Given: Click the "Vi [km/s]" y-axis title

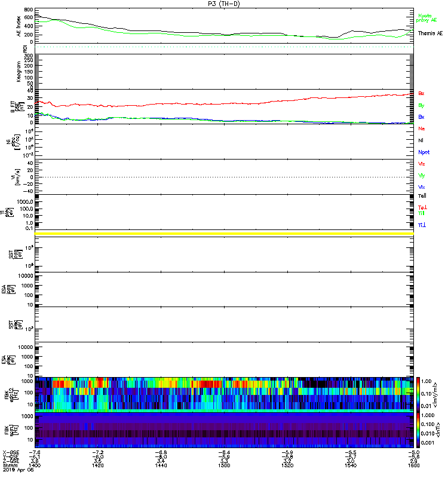Looking at the screenshot, I should (x=16, y=177).
